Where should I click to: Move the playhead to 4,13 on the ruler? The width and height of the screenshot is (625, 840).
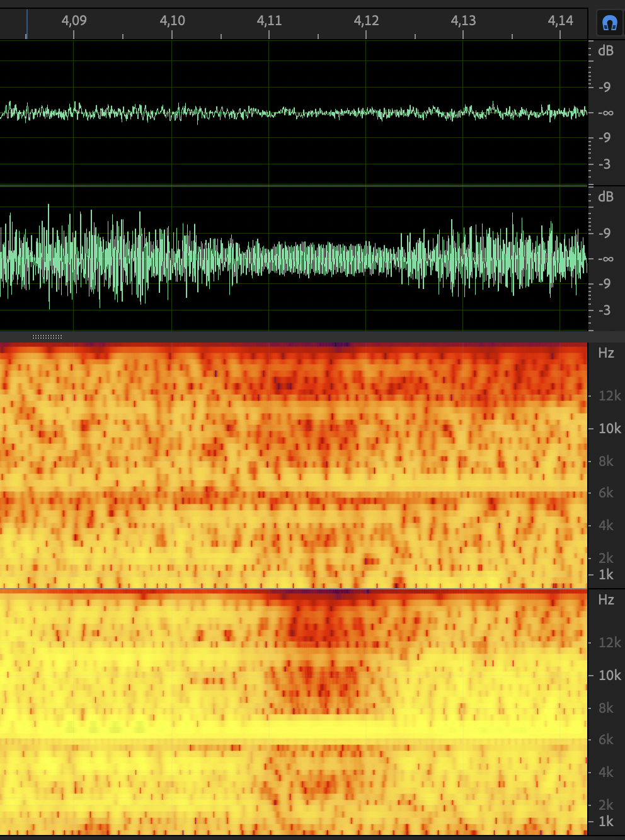(463, 21)
